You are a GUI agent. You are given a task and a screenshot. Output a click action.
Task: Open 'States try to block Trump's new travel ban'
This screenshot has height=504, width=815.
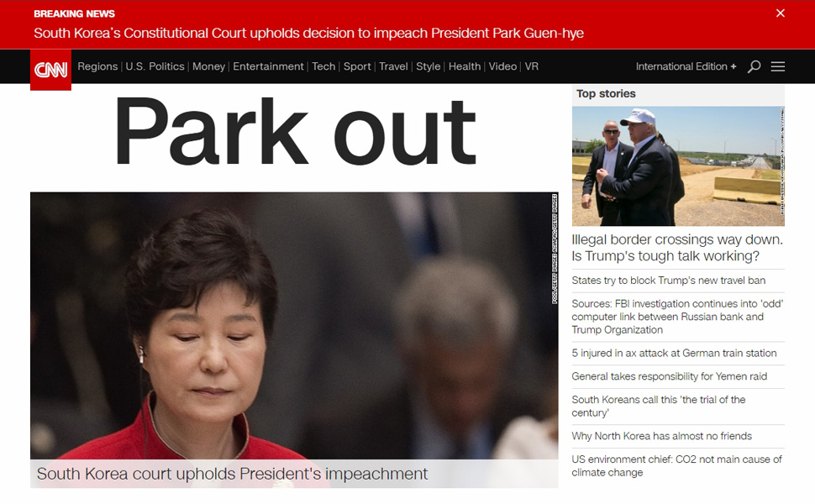(669, 281)
